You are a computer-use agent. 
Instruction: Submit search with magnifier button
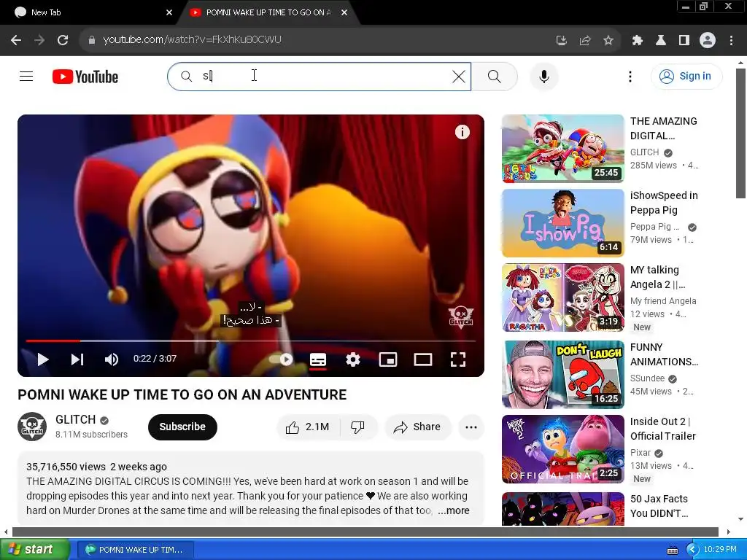[495, 76]
